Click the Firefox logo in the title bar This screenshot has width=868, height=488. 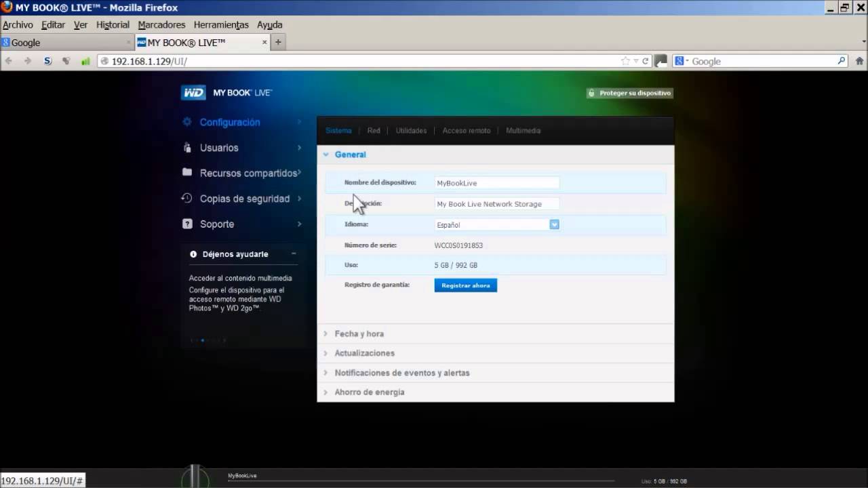[7, 7]
